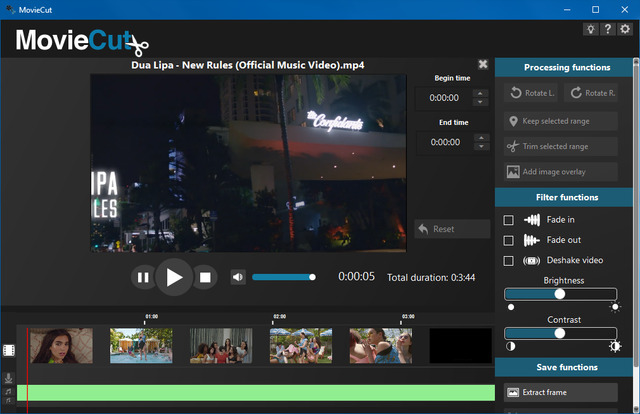Screen dimensions: 640x414
Task: Open settings via the gear icon
Action: pos(625,29)
